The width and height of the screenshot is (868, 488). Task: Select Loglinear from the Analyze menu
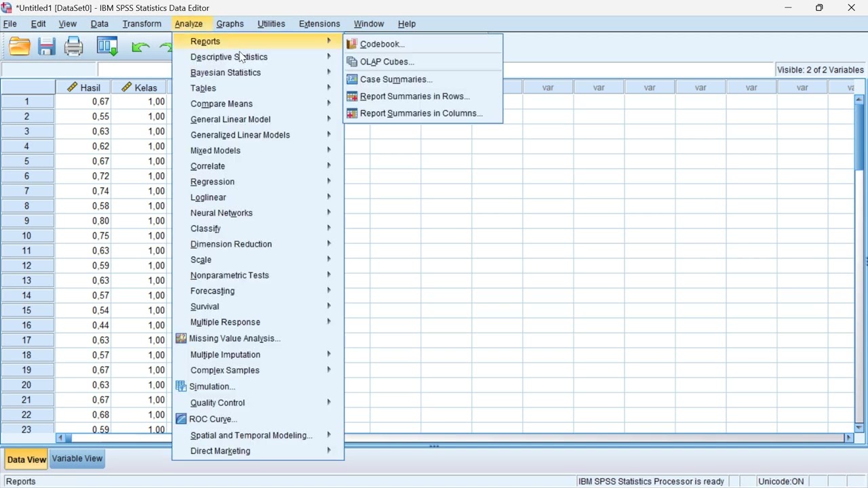258,197
